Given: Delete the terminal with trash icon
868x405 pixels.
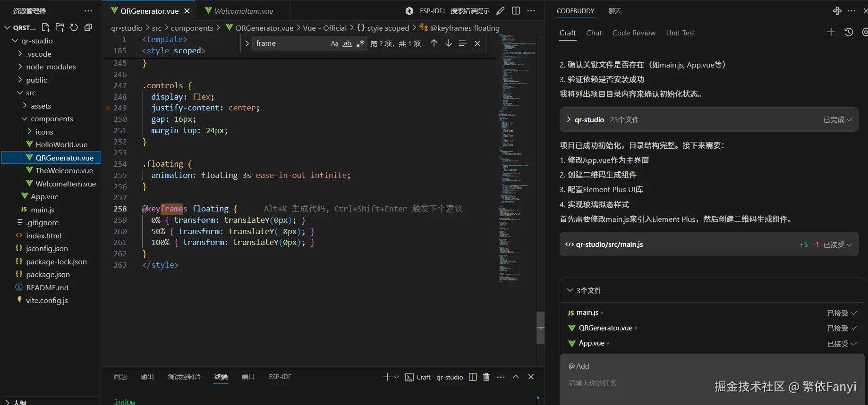Looking at the screenshot, I should tap(486, 377).
